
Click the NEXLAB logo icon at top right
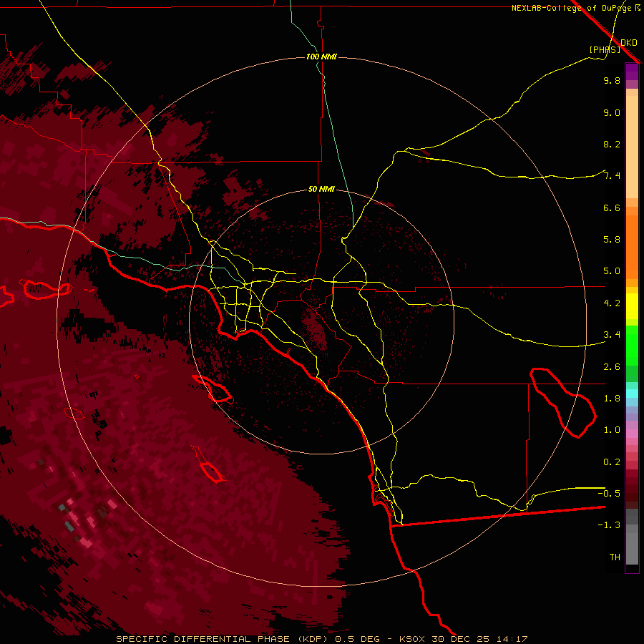click(x=638, y=8)
